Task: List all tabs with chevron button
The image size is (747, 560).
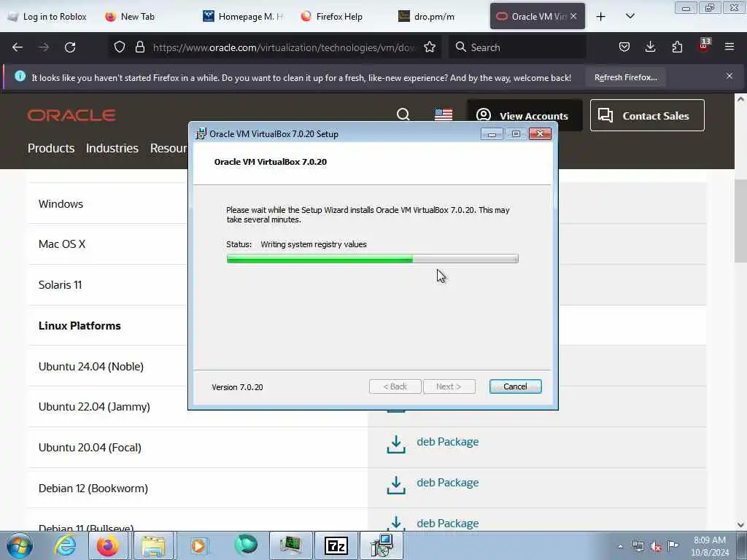Action: coord(630,16)
